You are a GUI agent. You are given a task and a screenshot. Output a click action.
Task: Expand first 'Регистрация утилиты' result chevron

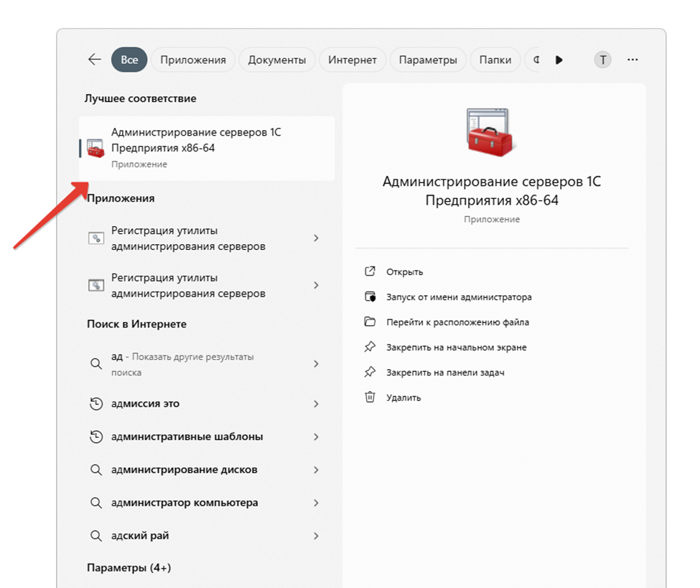click(316, 238)
